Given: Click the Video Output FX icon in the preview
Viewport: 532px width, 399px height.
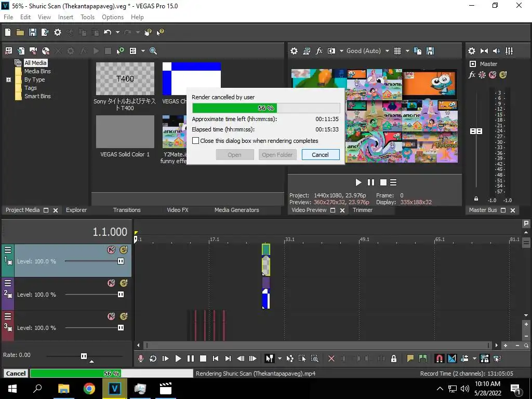Looking at the screenshot, I should click(319, 51).
